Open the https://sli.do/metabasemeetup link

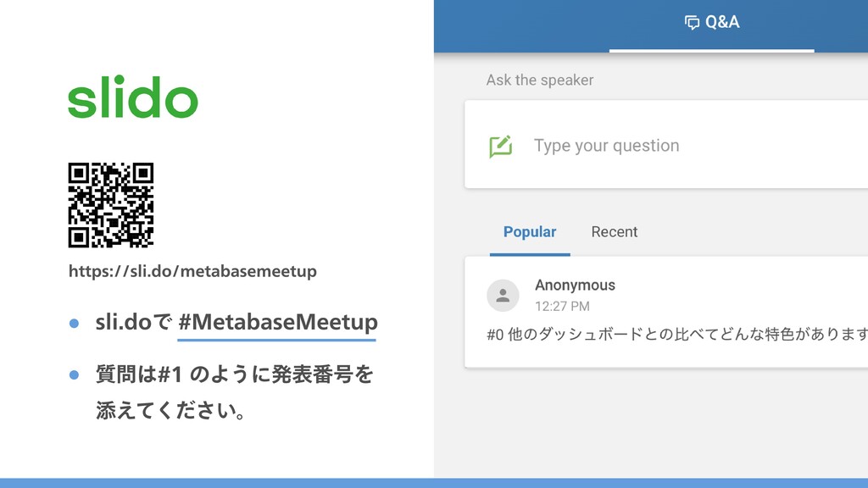[192, 271]
